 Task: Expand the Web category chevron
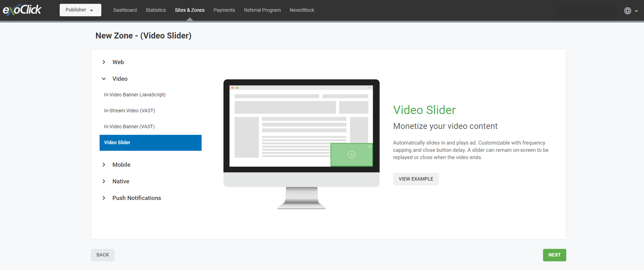pos(104,62)
